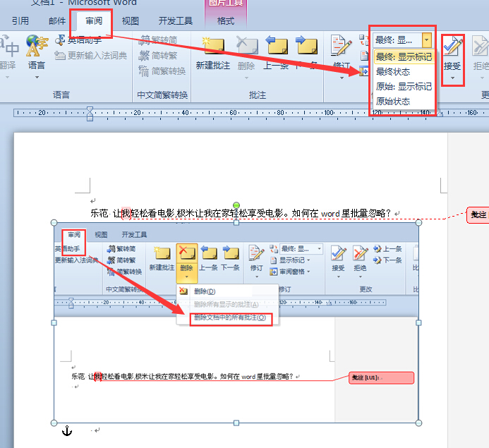
Task: Click the picture's top-left corner handle
Action: pos(54,223)
